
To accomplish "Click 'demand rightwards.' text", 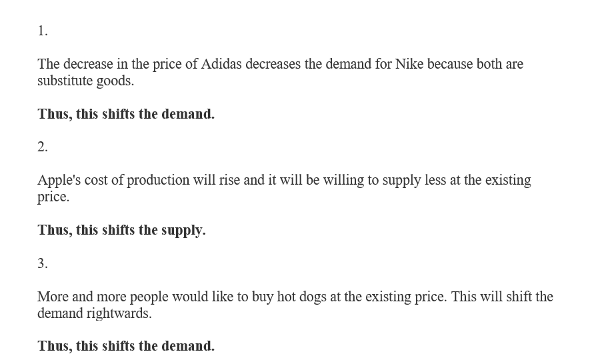I will coord(95,313).
